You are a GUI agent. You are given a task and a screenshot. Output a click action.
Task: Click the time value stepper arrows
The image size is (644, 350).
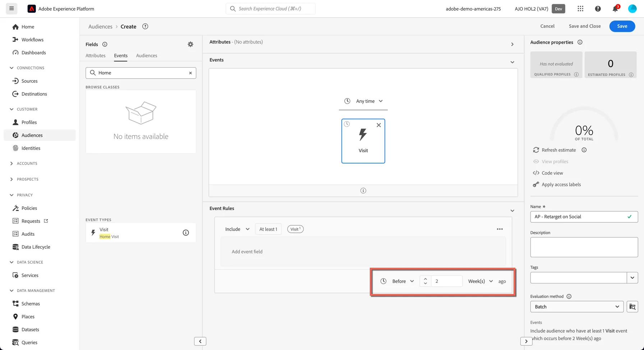coord(425,281)
